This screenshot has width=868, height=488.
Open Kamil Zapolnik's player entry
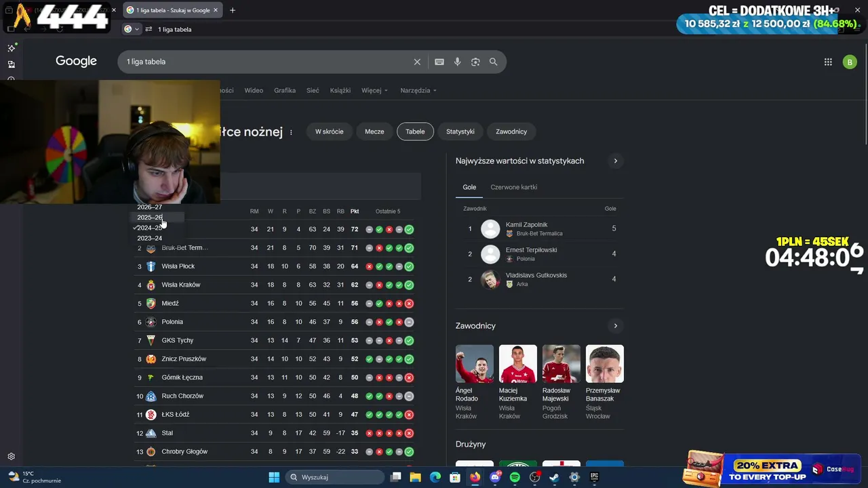click(x=540, y=229)
